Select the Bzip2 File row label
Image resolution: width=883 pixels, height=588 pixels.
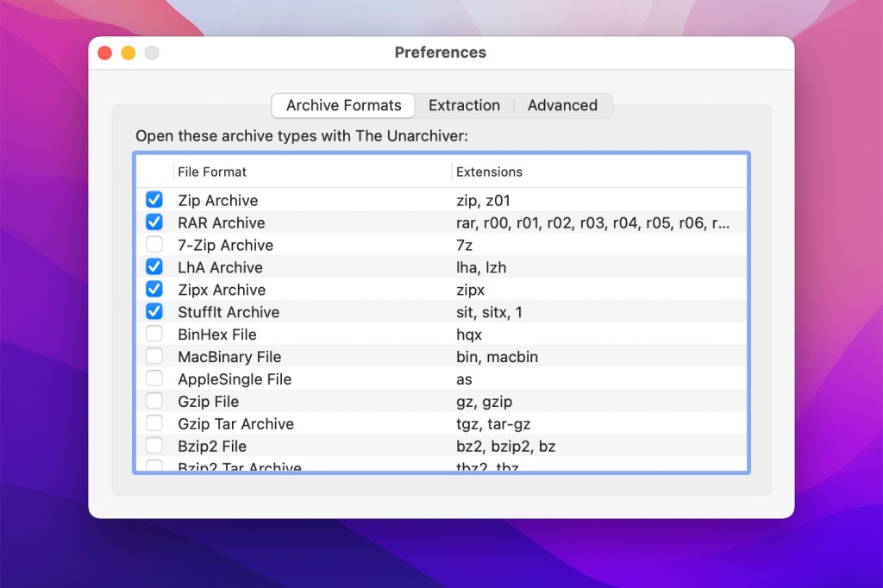212,446
